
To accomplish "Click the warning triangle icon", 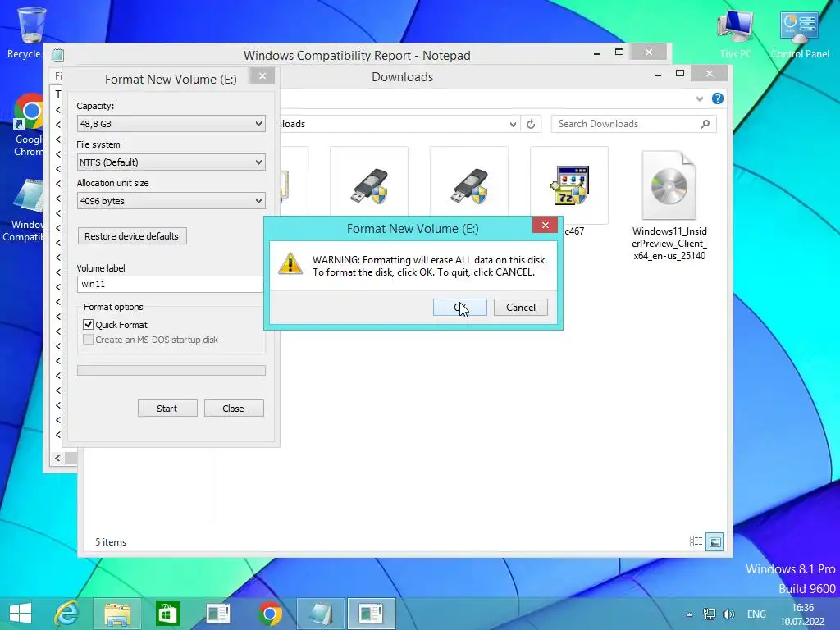I will (x=290, y=263).
